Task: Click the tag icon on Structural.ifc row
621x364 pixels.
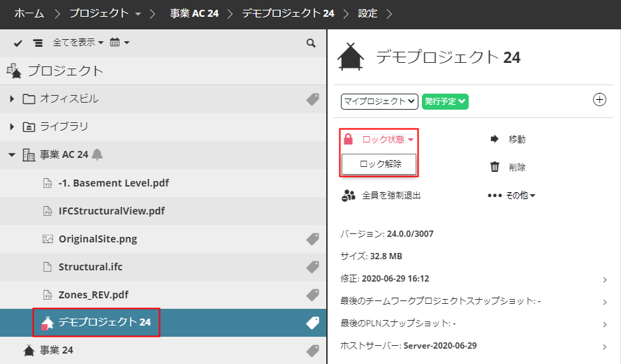Action: click(312, 267)
